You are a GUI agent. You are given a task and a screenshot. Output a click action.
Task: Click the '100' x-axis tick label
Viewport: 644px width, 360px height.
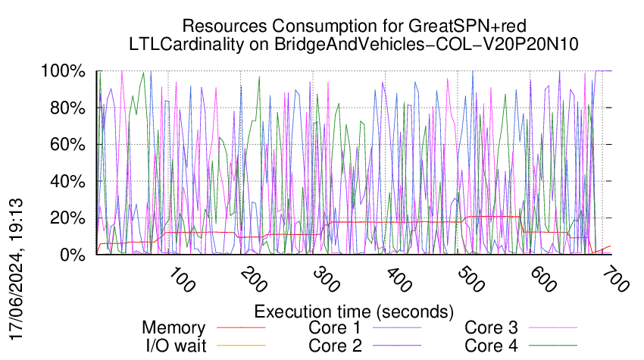point(181,280)
